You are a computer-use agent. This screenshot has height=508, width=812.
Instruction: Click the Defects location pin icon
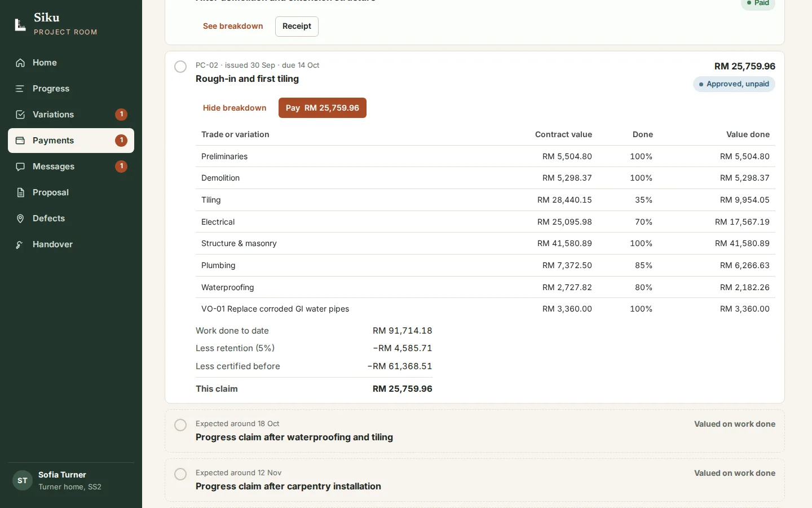(x=20, y=218)
